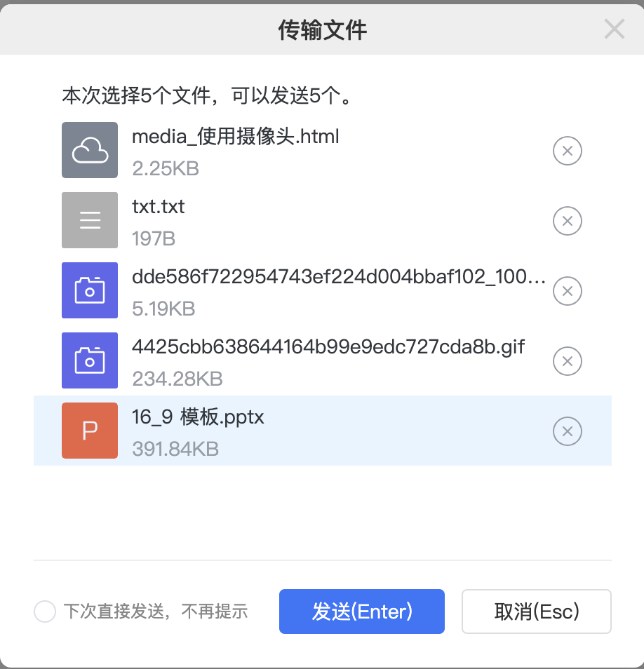
Task: Close the 传输文件 dialog
Action: tap(614, 29)
